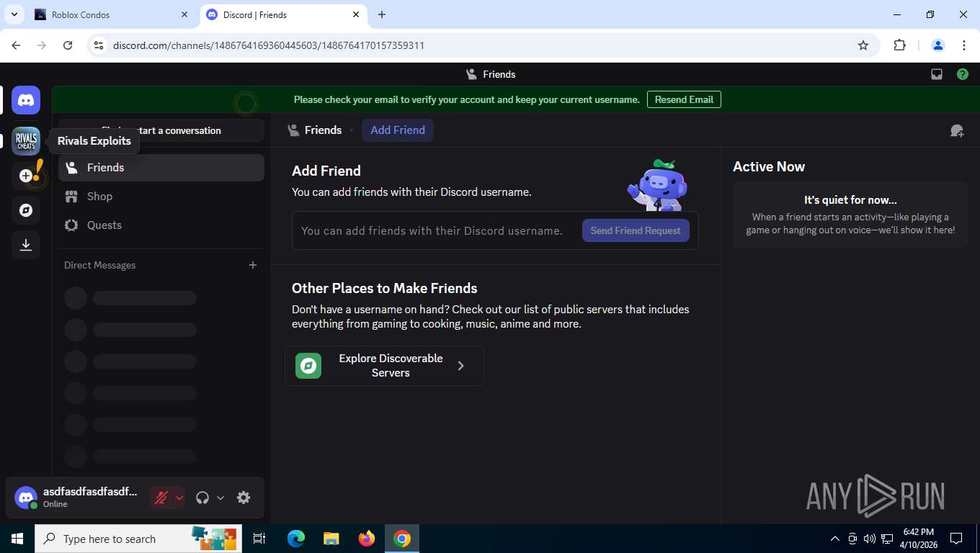Open the Inbox icon in title bar

(x=937, y=74)
